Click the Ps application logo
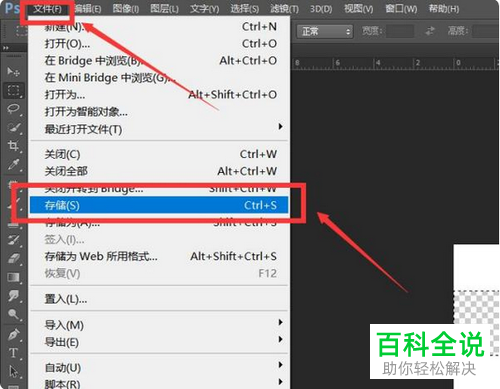This screenshot has width=500, height=389. 12,8
